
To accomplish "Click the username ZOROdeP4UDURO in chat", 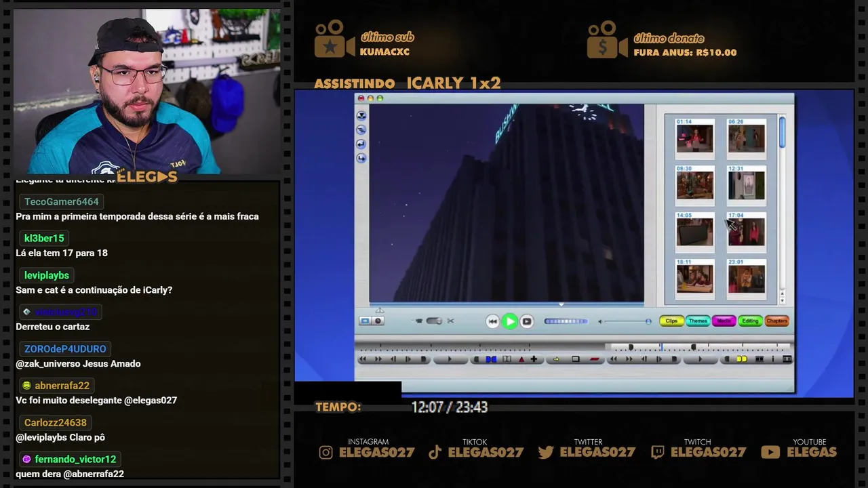I will (x=65, y=348).
